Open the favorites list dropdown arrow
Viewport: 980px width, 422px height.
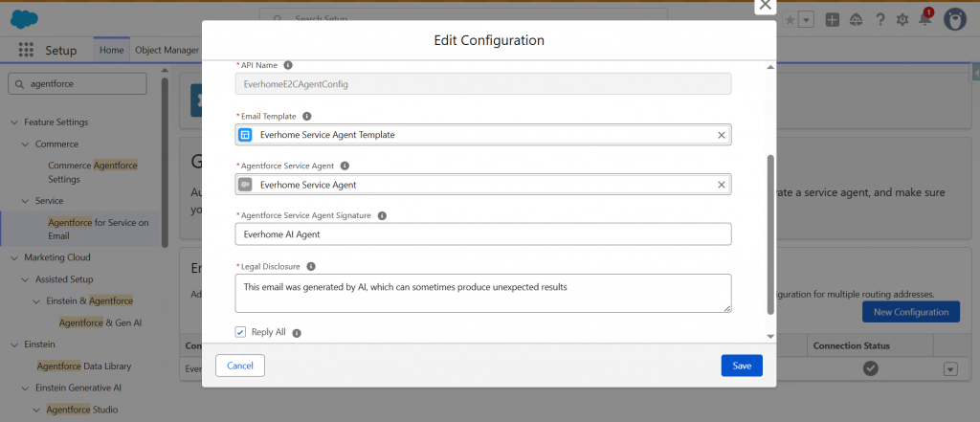tap(806, 19)
